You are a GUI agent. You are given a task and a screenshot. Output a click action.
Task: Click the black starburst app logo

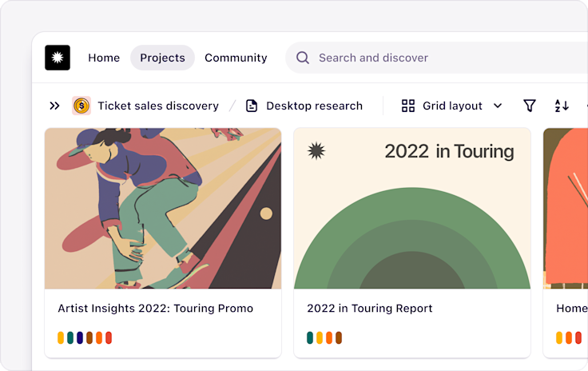pyautogui.click(x=58, y=58)
